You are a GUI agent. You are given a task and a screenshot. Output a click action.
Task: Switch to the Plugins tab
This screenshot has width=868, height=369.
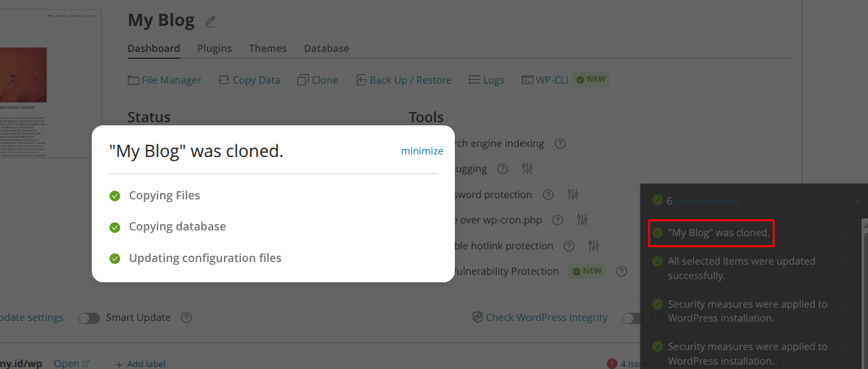point(214,48)
